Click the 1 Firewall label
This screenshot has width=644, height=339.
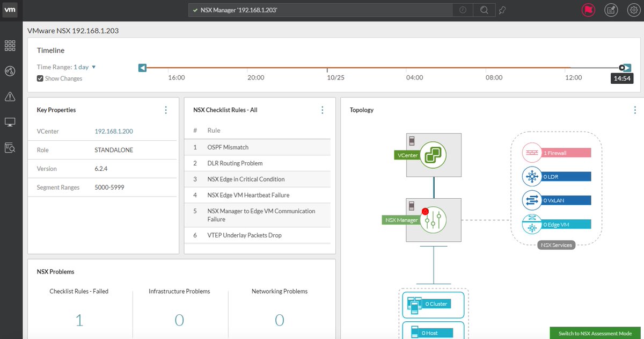pyautogui.click(x=567, y=153)
